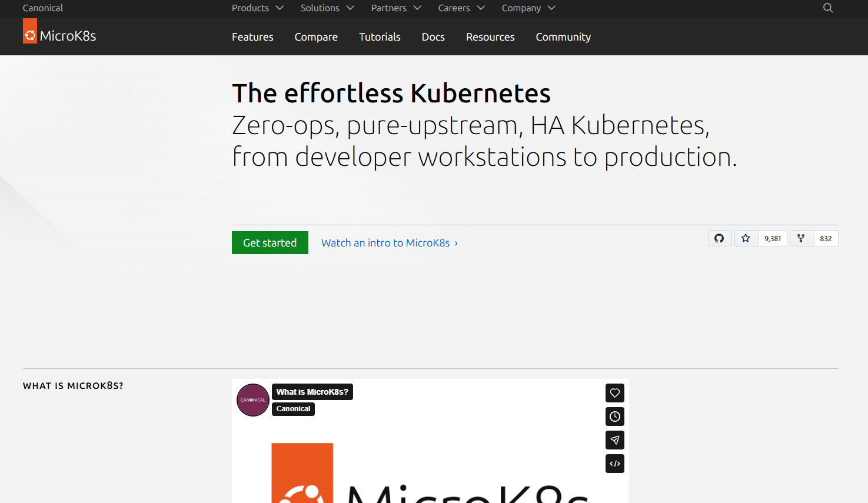The image size is (868, 503).
Task: Open the GitHub repository icon
Action: [x=719, y=238]
